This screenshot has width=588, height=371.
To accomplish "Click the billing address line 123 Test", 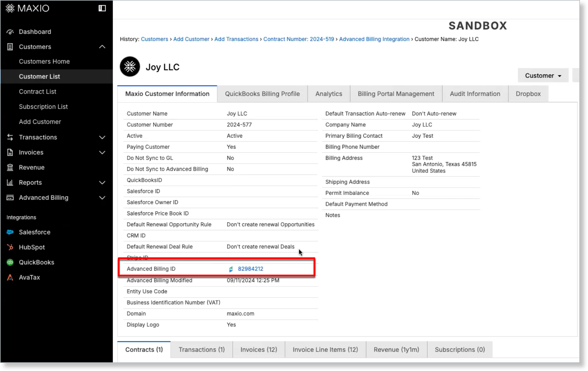I will point(422,158).
